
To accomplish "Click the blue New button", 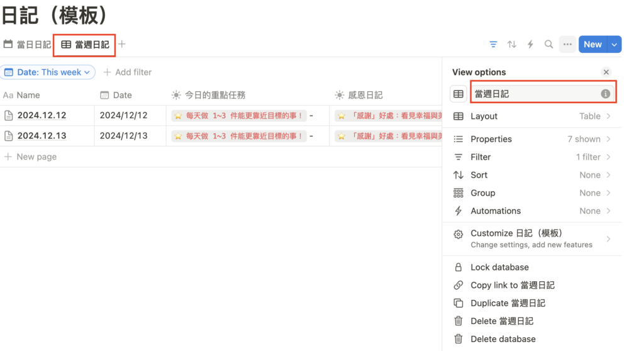I will tap(592, 45).
